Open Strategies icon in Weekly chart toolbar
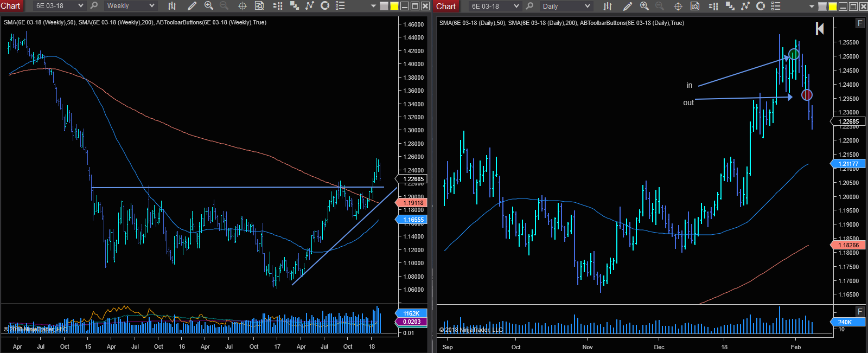 325,6
